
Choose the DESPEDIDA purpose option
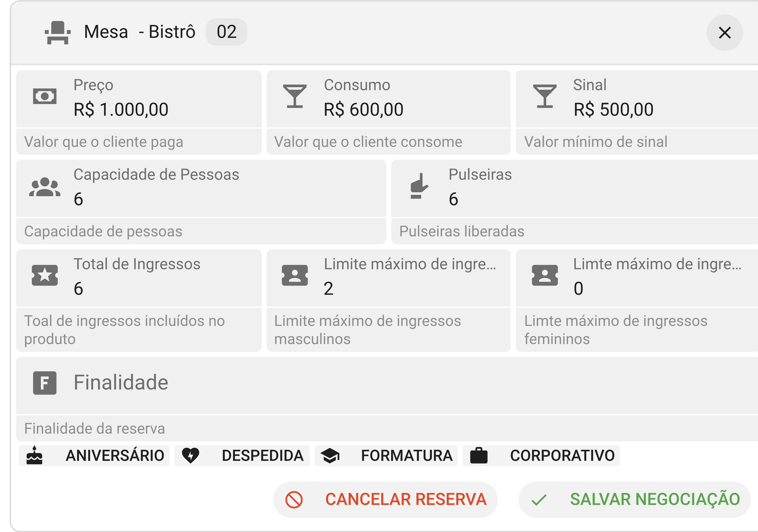(x=242, y=455)
